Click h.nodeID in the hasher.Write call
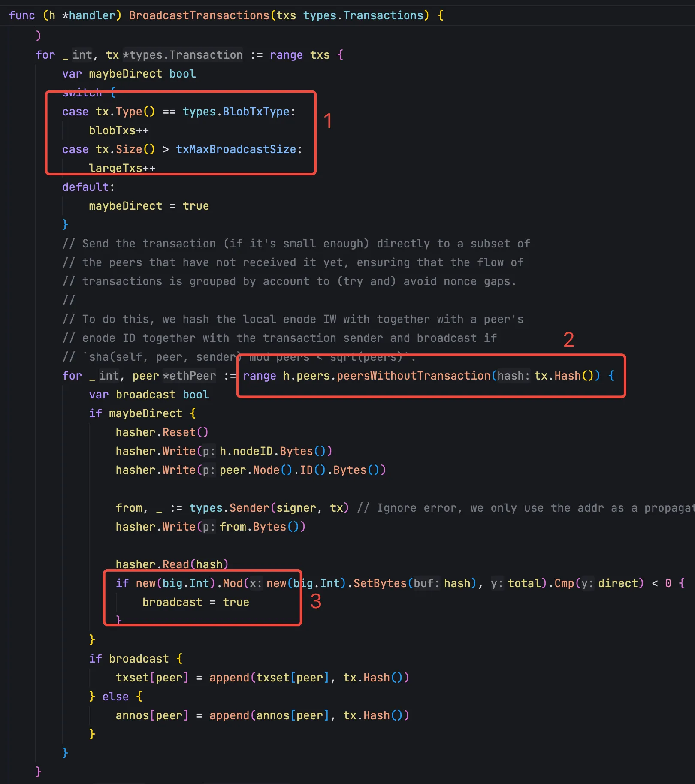 [246, 451]
